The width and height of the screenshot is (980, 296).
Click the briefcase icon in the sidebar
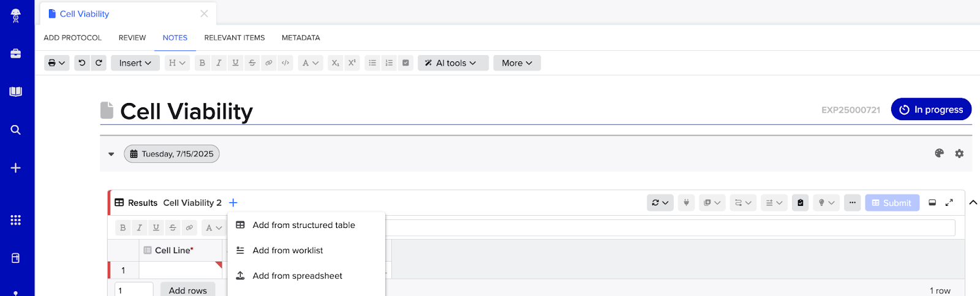click(x=16, y=54)
